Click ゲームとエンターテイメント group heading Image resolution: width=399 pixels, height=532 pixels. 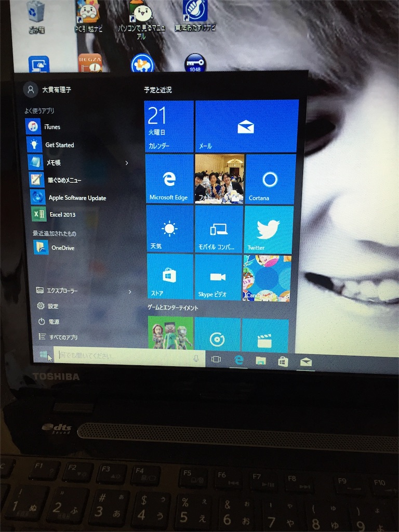(x=172, y=308)
